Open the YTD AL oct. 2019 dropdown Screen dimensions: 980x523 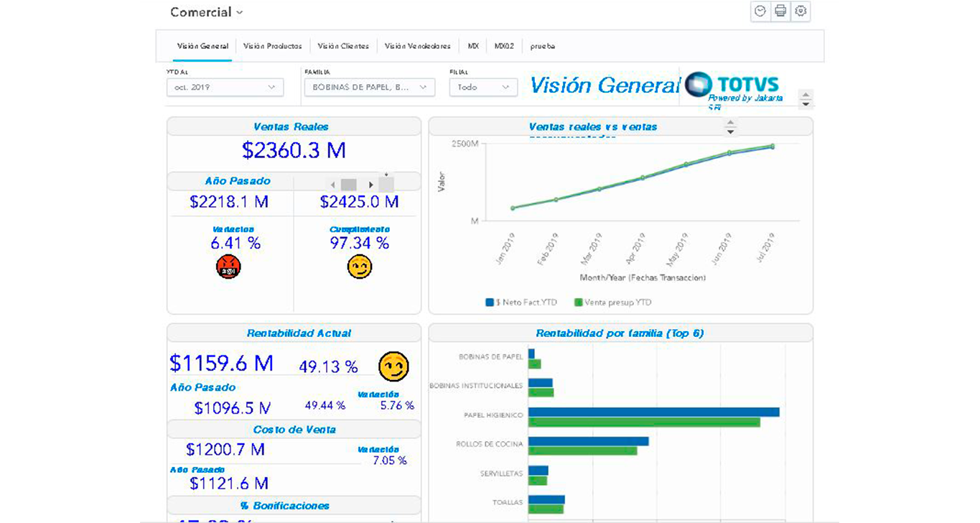pyautogui.click(x=225, y=87)
